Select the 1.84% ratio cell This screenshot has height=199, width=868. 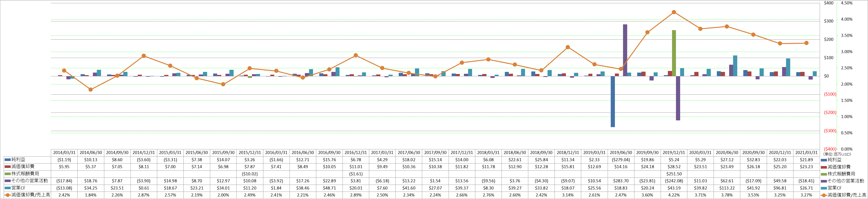click(x=91, y=195)
